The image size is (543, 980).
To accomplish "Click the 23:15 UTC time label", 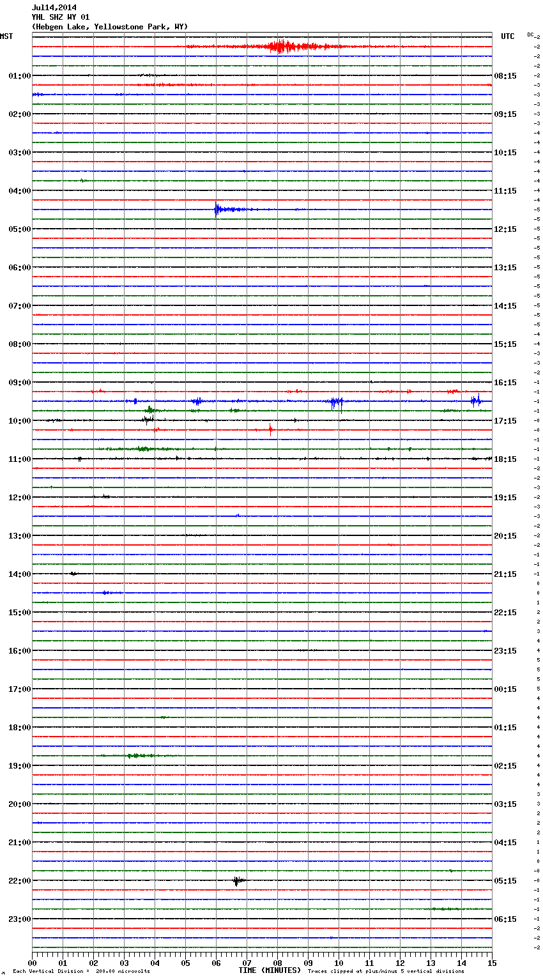I will coord(505,651).
